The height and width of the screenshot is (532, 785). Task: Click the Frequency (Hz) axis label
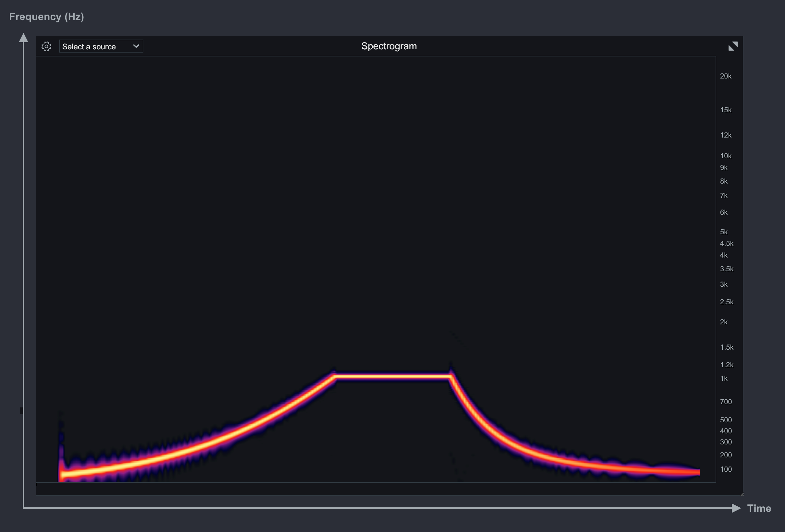click(47, 17)
